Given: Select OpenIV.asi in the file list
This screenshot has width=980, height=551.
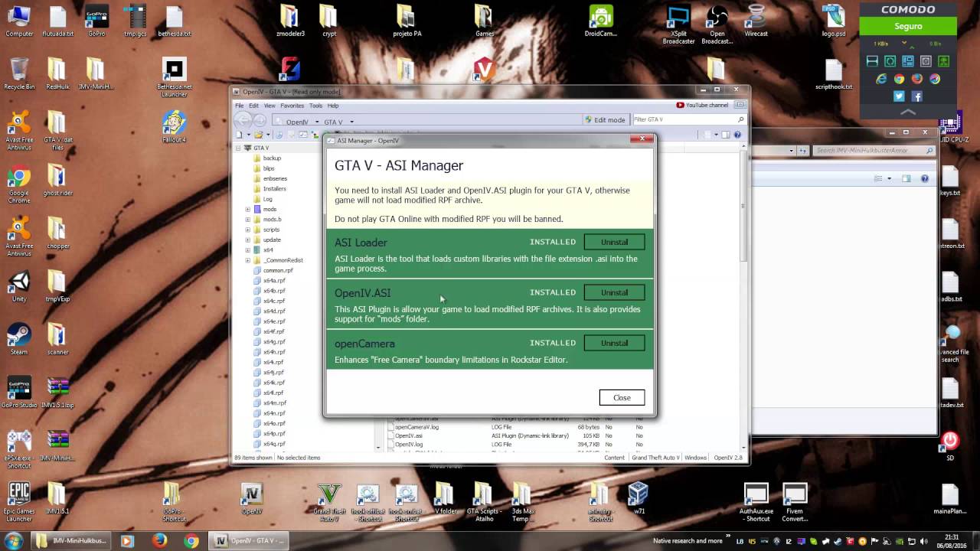Looking at the screenshot, I should click(x=408, y=435).
